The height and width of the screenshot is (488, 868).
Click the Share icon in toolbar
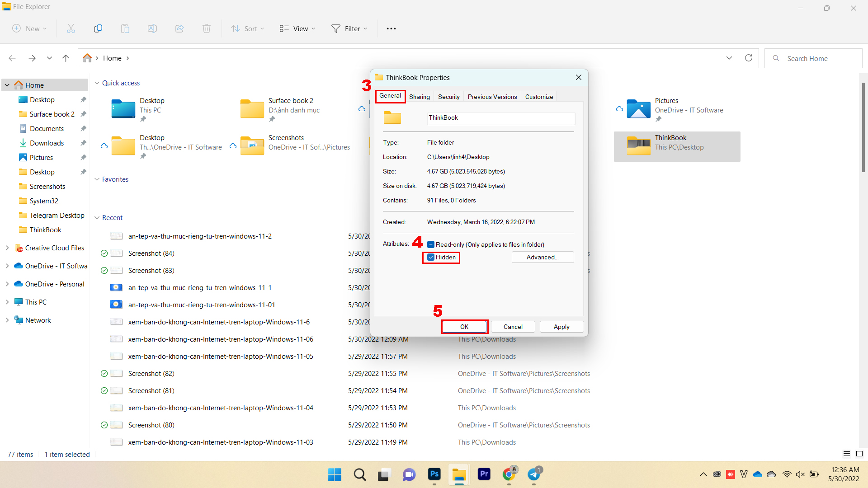click(x=179, y=28)
